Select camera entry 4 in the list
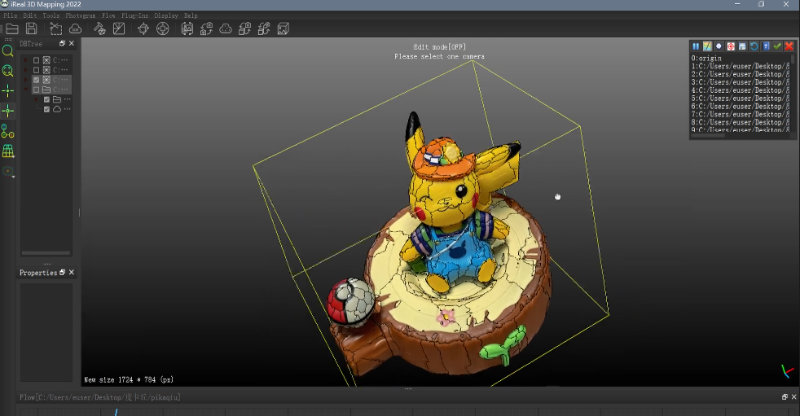 [x=740, y=90]
